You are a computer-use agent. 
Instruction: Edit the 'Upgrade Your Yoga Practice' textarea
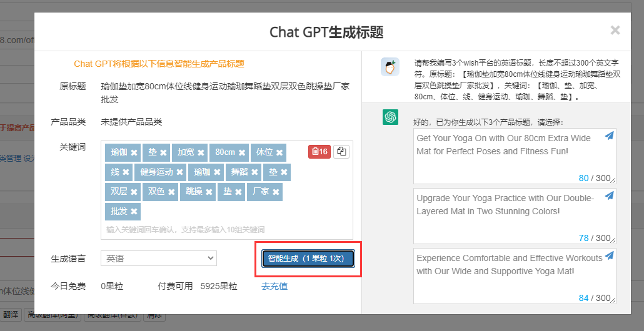[515, 216]
